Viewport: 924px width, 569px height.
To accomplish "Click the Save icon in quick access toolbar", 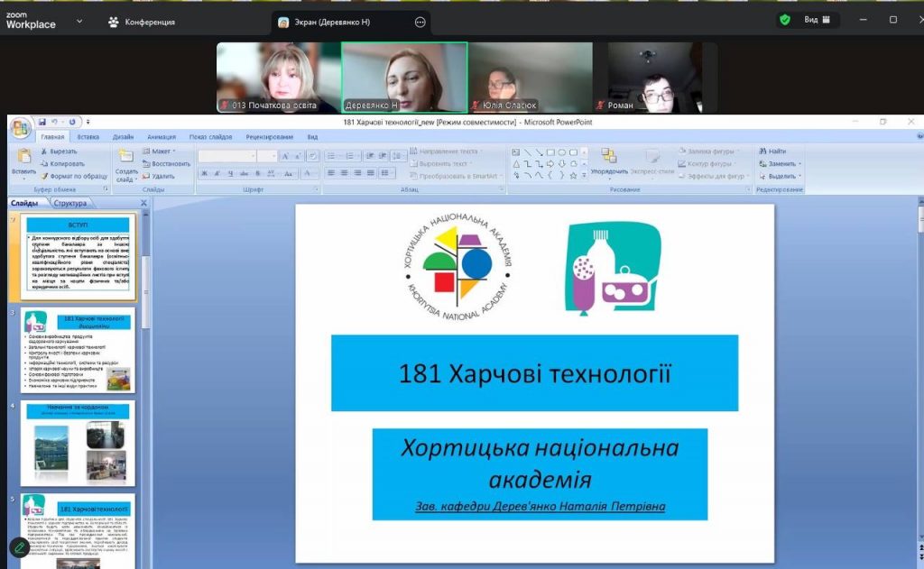I will (x=42, y=122).
